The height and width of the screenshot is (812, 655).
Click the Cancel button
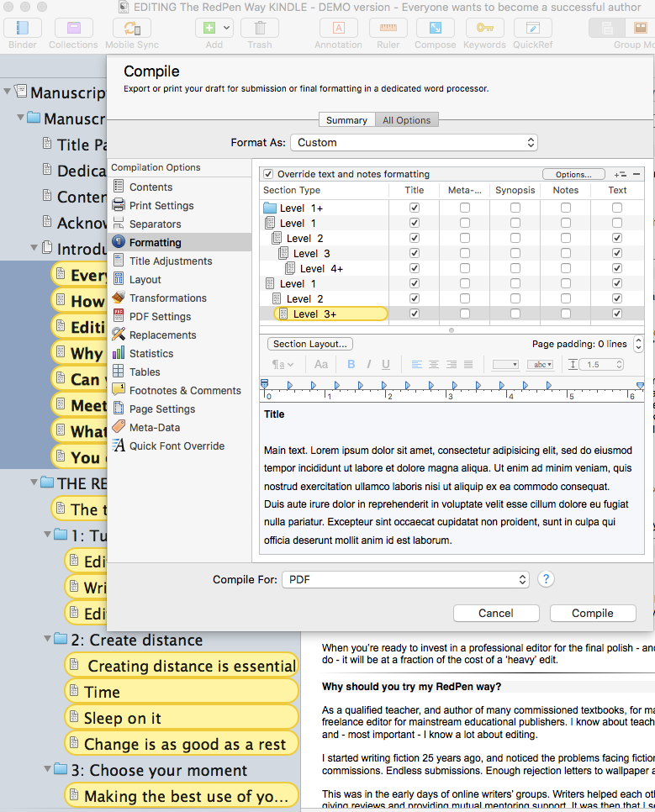(496, 613)
